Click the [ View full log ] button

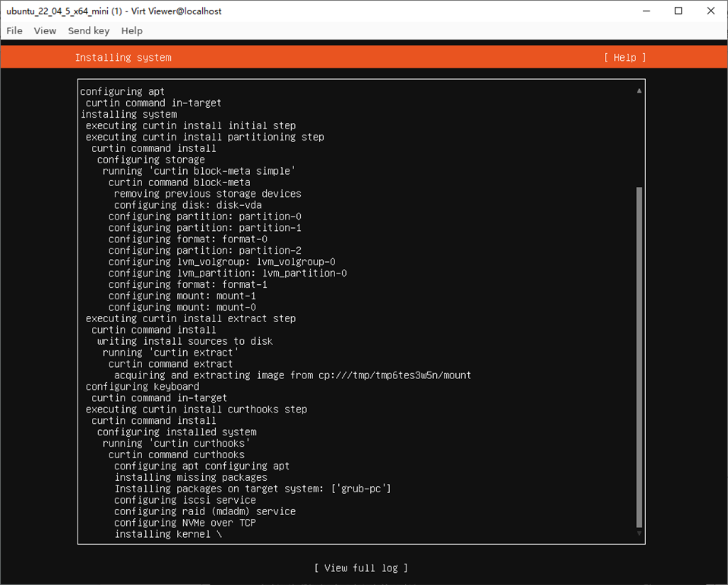[361, 568]
